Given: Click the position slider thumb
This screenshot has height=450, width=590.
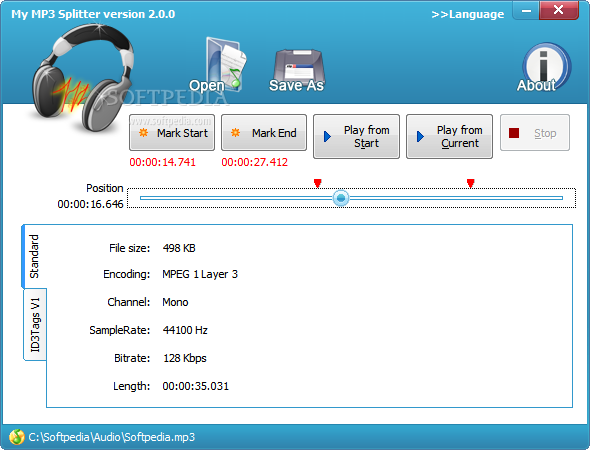Looking at the screenshot, I should 341,198.
